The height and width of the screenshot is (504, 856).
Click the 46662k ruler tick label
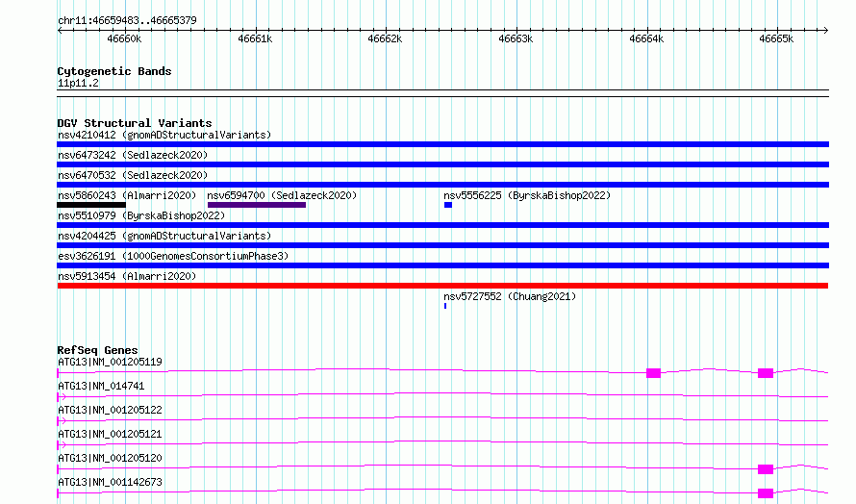click(x=385, y=38)
